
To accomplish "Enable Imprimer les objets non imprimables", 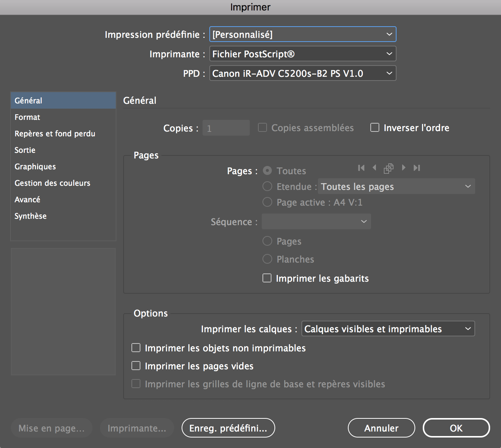I will coord(136,348).
